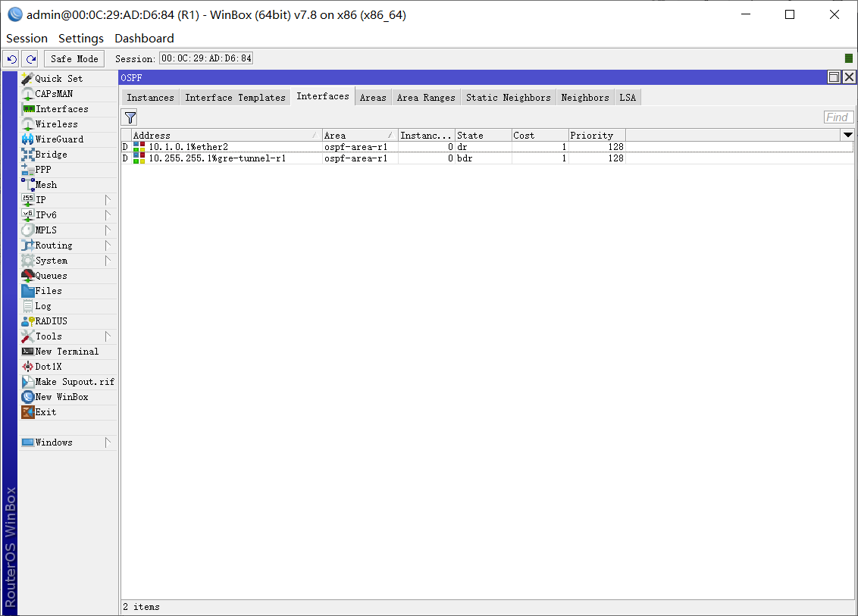Expand the System submenu arrow

(108, 261)
